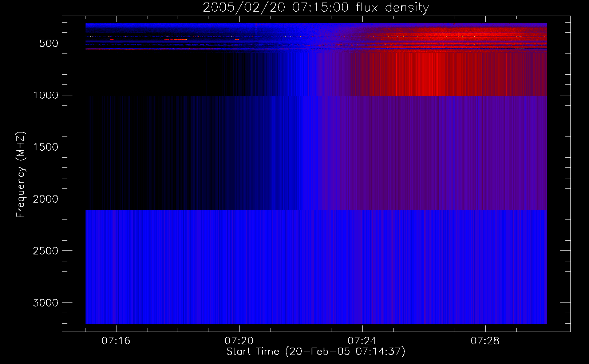Click the 07:28 time tick label
The height and width of the screenshot is (364, 589).
click(x=485, y=341)
